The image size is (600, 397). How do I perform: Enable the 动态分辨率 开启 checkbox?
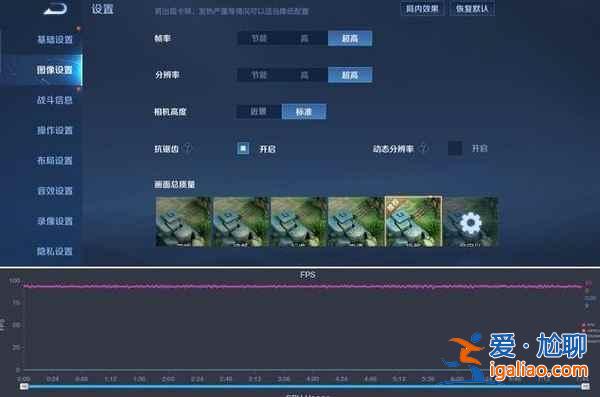[x=455, y=148]
